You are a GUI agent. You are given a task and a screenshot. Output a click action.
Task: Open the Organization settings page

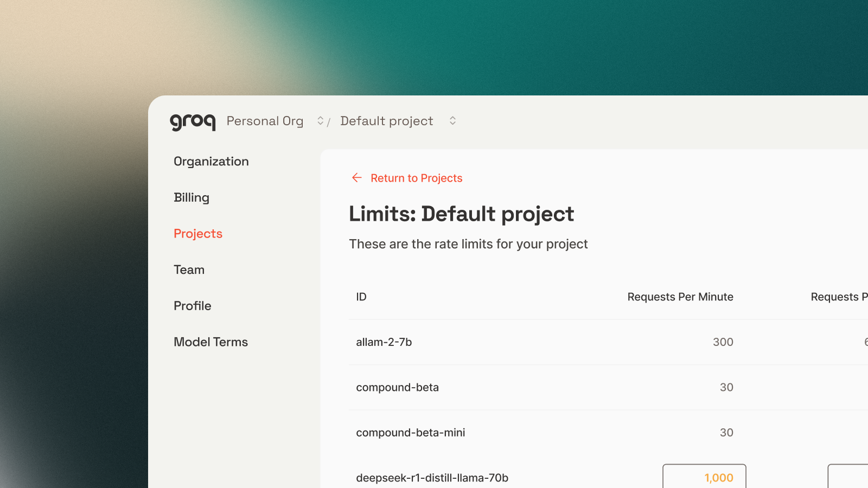click(211, 161)
